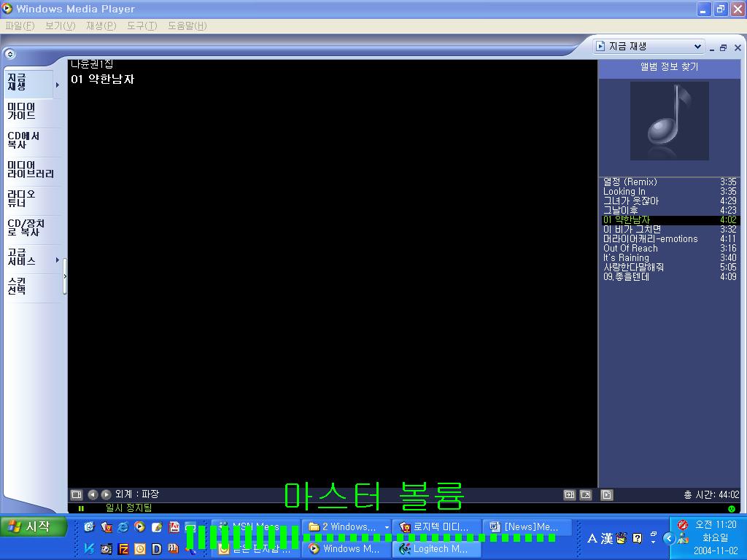Click the 앨범 정보 찾기 link
Image resolution: width=747 pixels, height=560 pixels.
click(669, 66)
